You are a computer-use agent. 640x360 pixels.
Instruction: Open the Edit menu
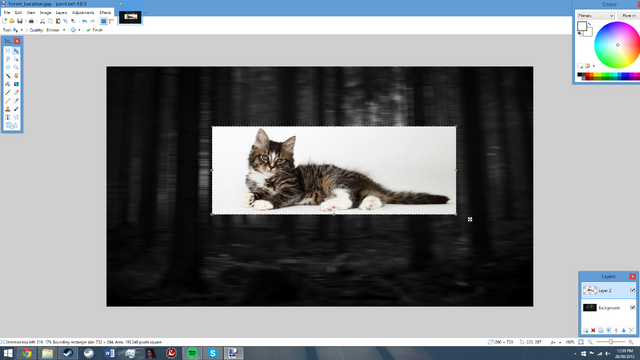[x=18, y=13]
